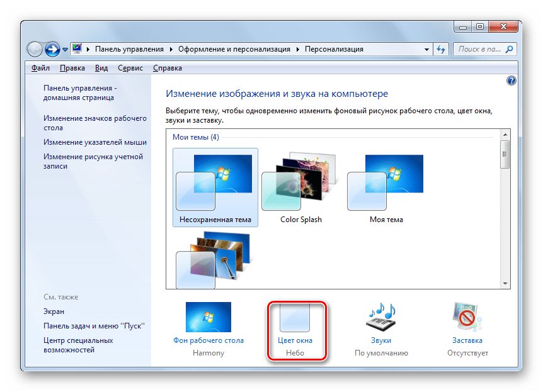Open Панель управления breadcrumb
Screen dimensions: 543x392
pos(129,49)
